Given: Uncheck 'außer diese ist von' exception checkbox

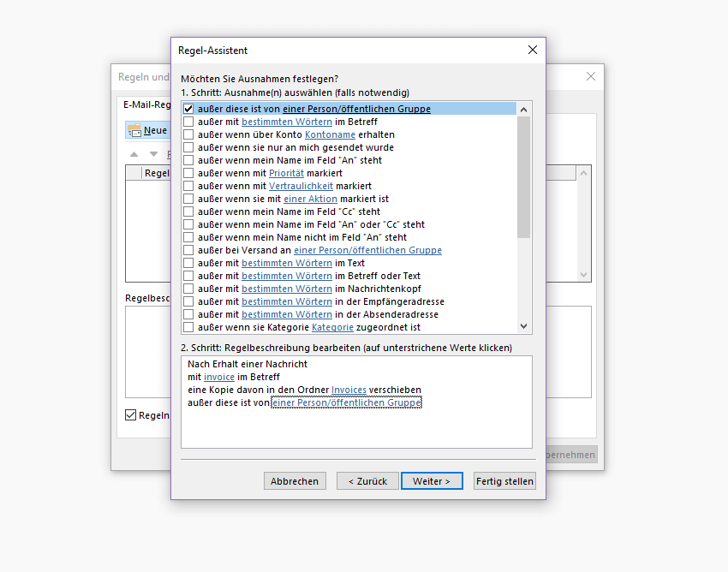Looking at the screenshot, I should click(188, 110).
